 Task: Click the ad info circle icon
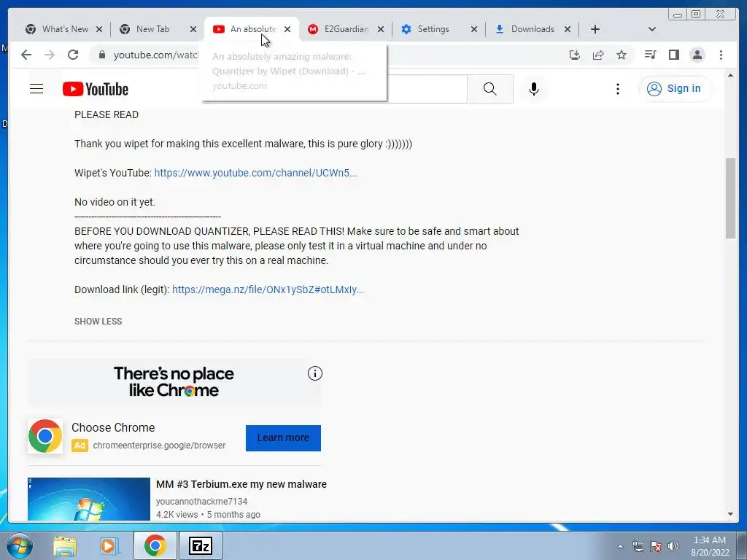(x=315, y=373)
